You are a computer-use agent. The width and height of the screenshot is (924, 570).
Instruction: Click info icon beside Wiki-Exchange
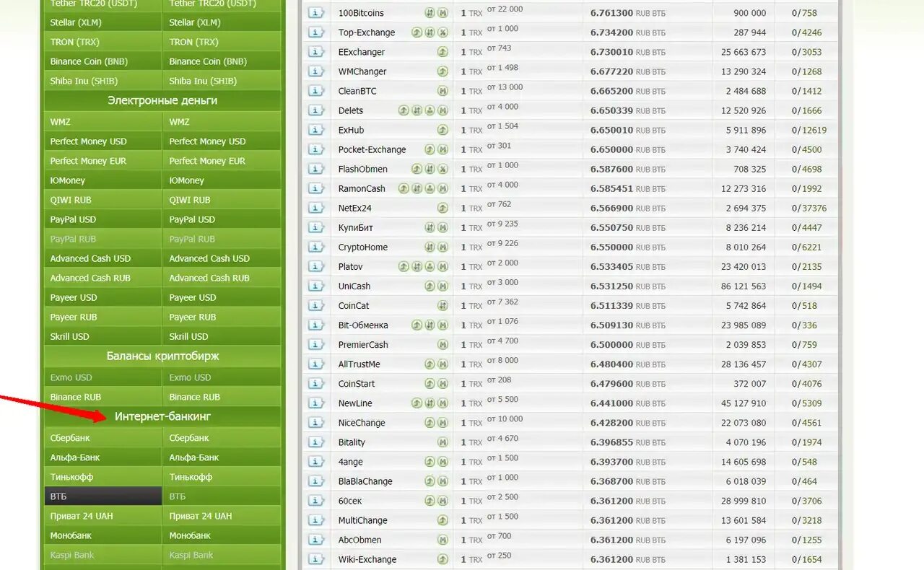pos(316,559)
